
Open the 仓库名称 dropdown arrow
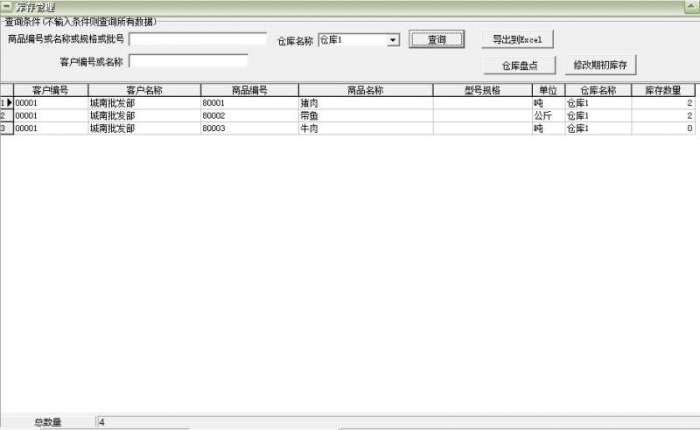(x=392, y=40)
